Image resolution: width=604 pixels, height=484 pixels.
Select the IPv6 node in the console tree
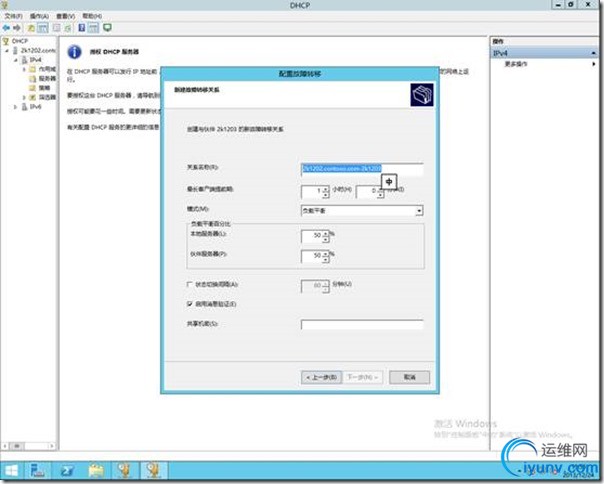tap(32, 107)
